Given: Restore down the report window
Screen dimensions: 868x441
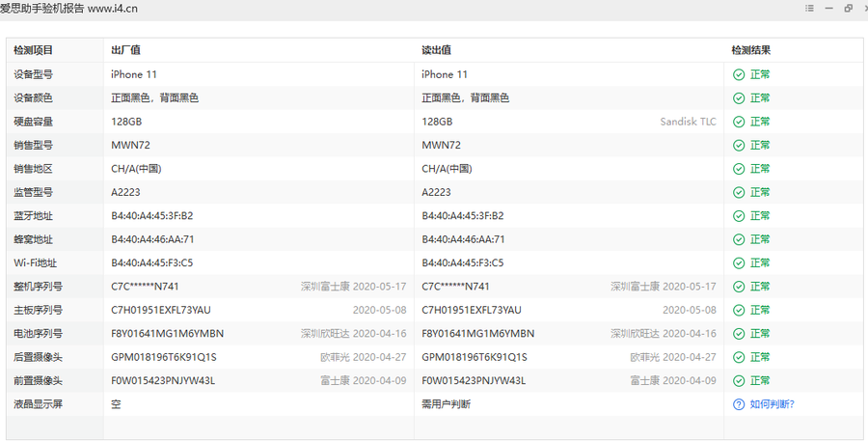Looking at the screenshot, I should 848,8.
